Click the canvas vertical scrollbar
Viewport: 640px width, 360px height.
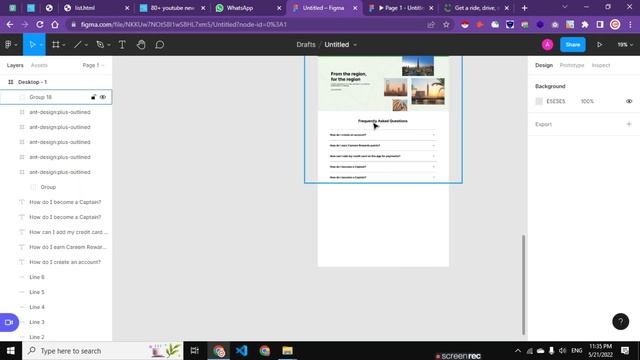tap(523, 284)
